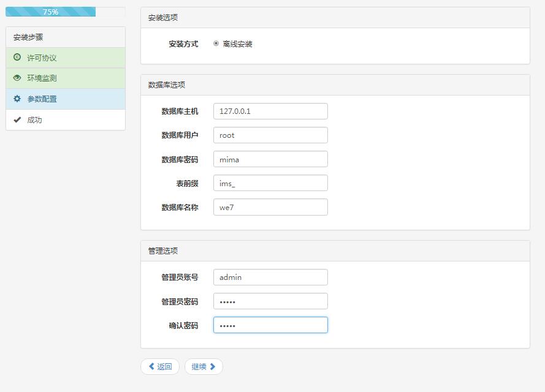The height and width of the screenshot is (392, 545).
Task: Focus the 管理员密码 password field
Action: click(x=270, y=301)
